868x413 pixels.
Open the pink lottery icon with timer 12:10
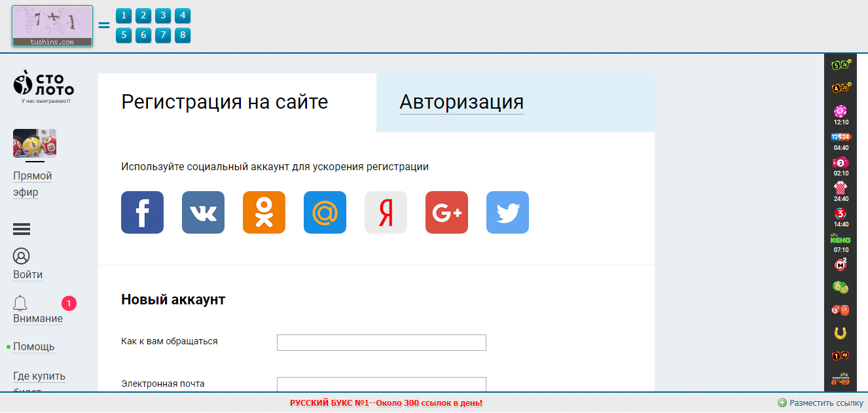tap(841, 111)
